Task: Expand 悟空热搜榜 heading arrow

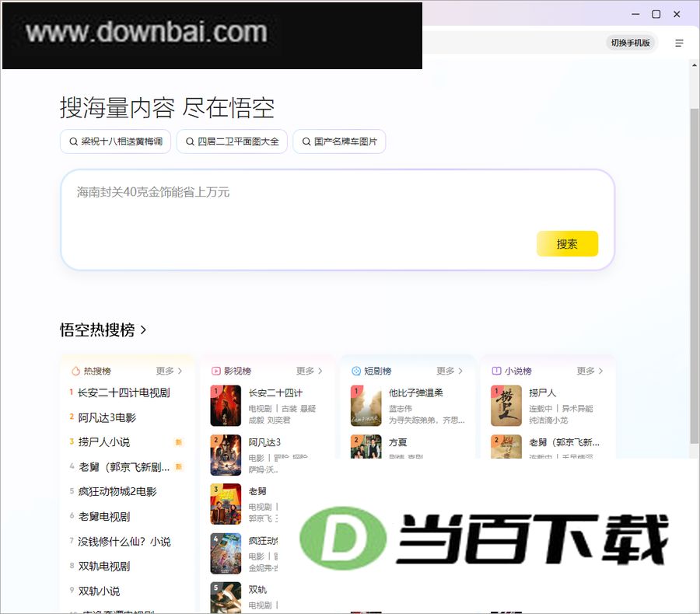Action: [x=143, y=330]
